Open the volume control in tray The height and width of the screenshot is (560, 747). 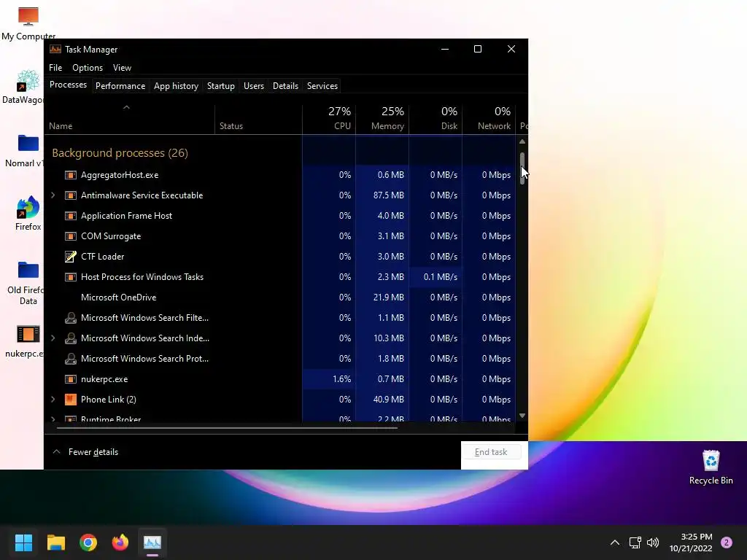coord(653,542)
